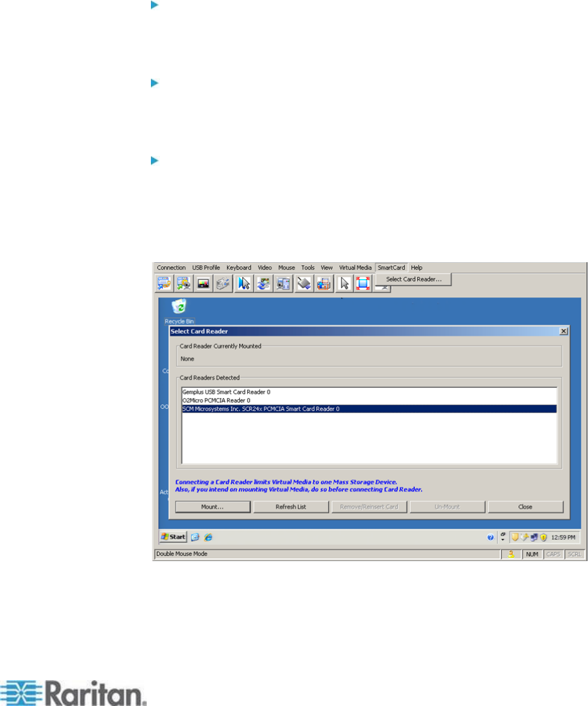Open the Virtual Media menu
The height and width of the screenshot is (706, 588).
tap(355, 268)
